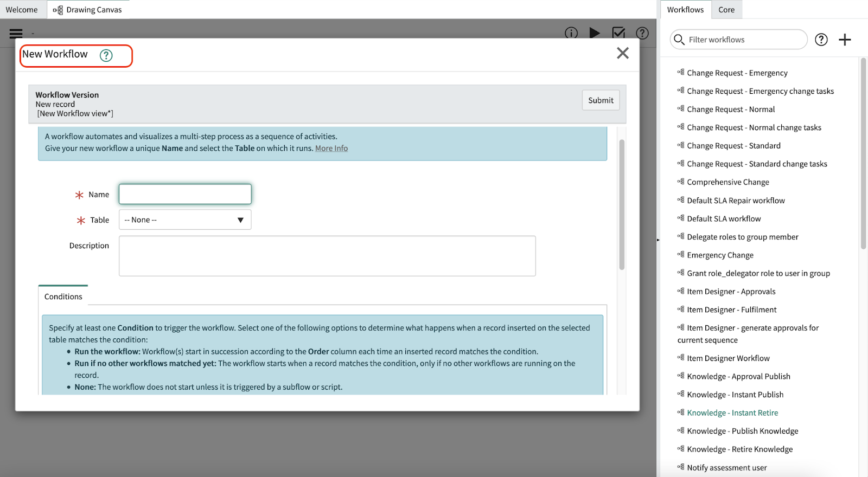
Task: Open the Conditions tab in the form
Action: [63, 296]
